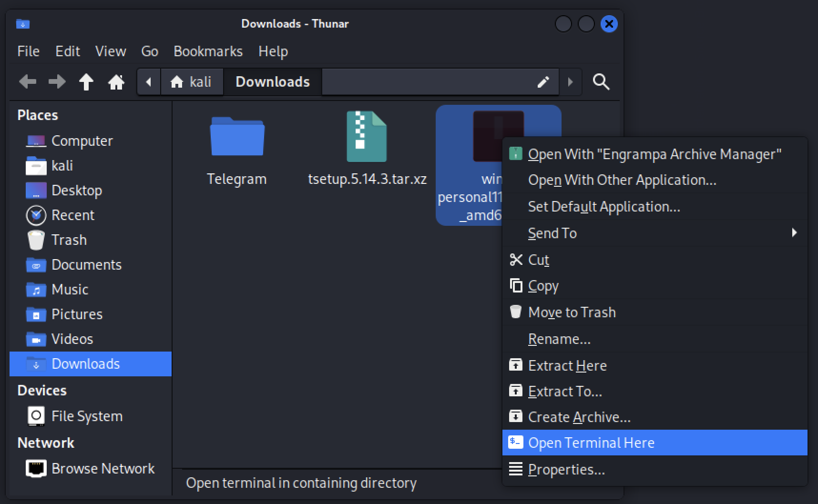Go back with the left arrow icon
The width and height of the screenshot is (818, 504).
(28, 82)
